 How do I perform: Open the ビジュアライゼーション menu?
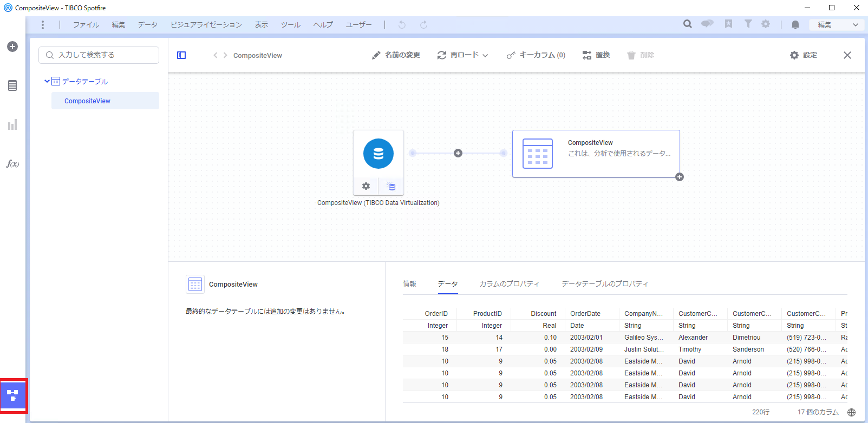click(206, 25)
